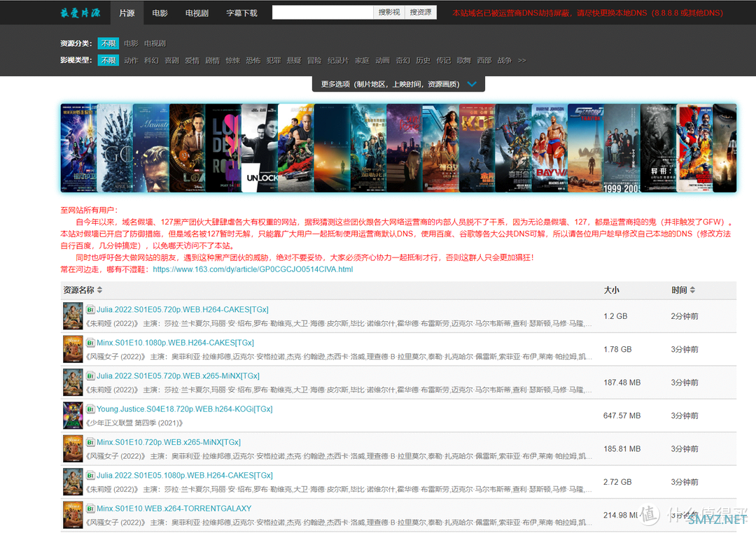Open Julia.2022.S01E05.720p.WEB.H264-CAKES[TGx] link

183,309
